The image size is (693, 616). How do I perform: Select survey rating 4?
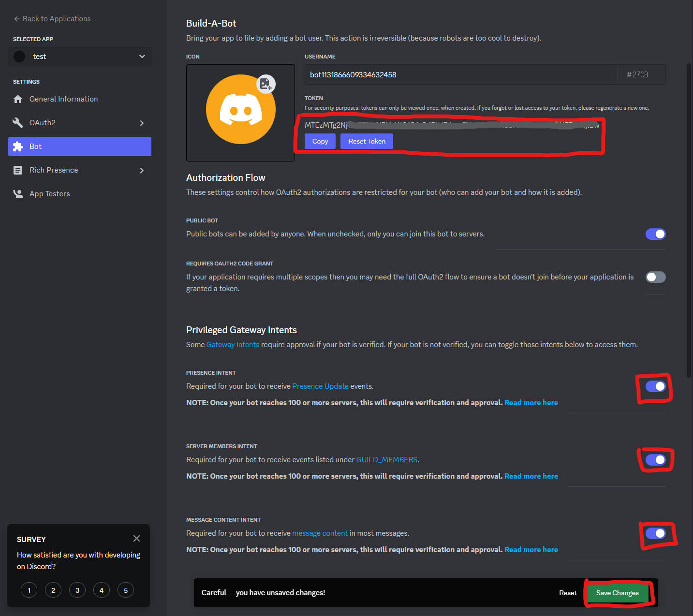pyautogui.click(x=102, y=590)
